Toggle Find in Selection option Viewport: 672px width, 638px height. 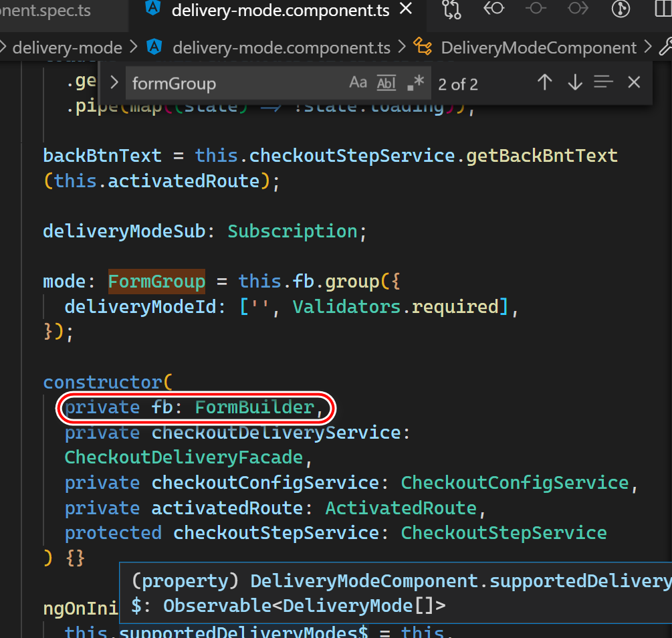(603, 82)
